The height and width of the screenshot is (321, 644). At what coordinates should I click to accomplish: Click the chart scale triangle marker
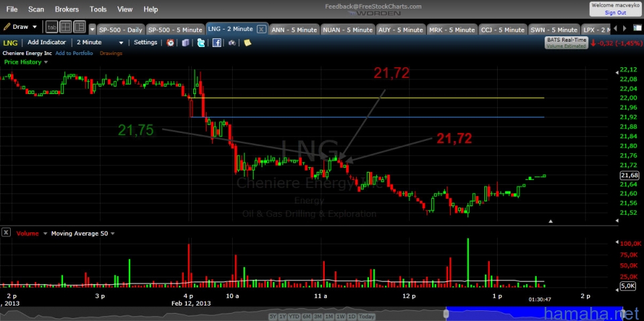click(x=551, y=221)
